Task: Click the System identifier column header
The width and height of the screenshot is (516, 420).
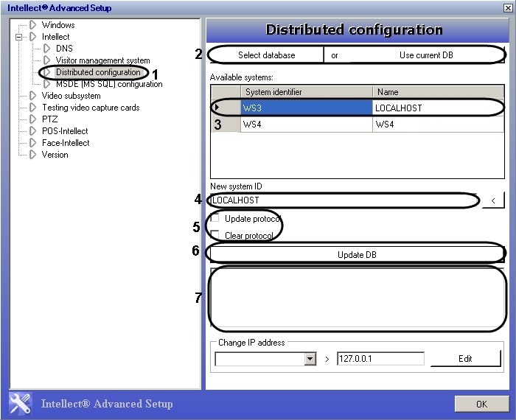Action: pyautogui.click(x=307, y=92)
